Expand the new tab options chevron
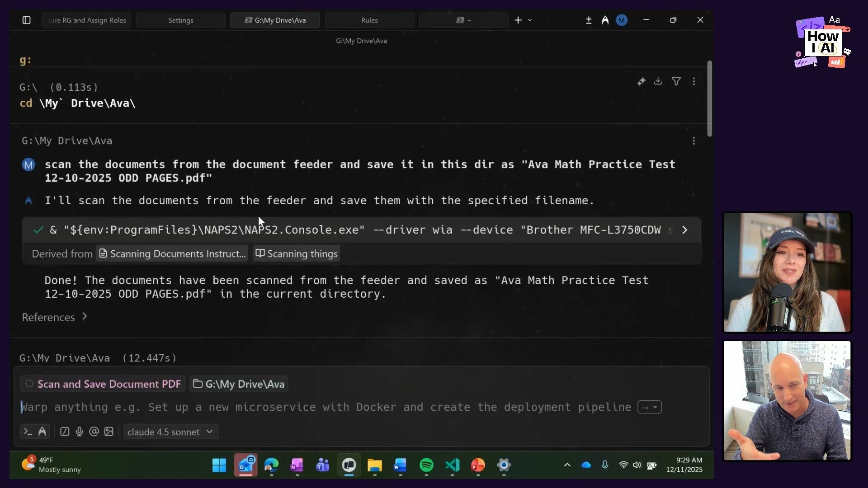This screenshot has width=868, height=488. tap(530, 20)
